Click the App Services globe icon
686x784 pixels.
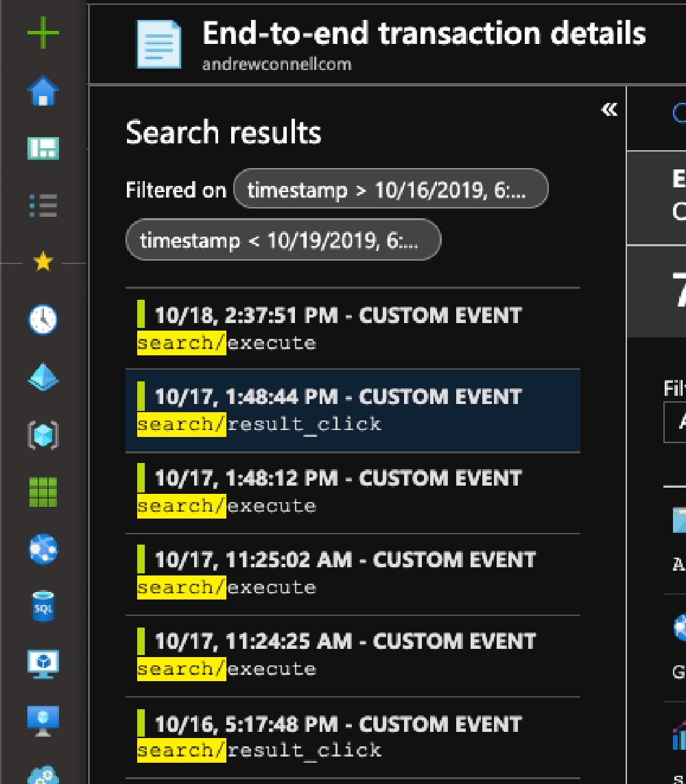click(43, 548)
